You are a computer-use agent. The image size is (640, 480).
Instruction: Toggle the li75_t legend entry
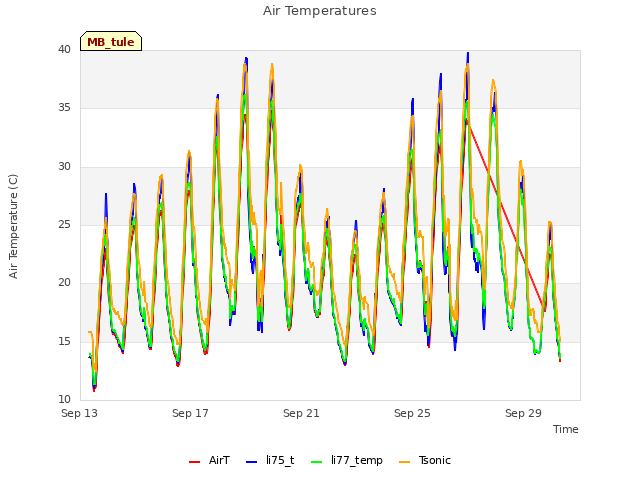pyautogui.click(x=270, y=460)
